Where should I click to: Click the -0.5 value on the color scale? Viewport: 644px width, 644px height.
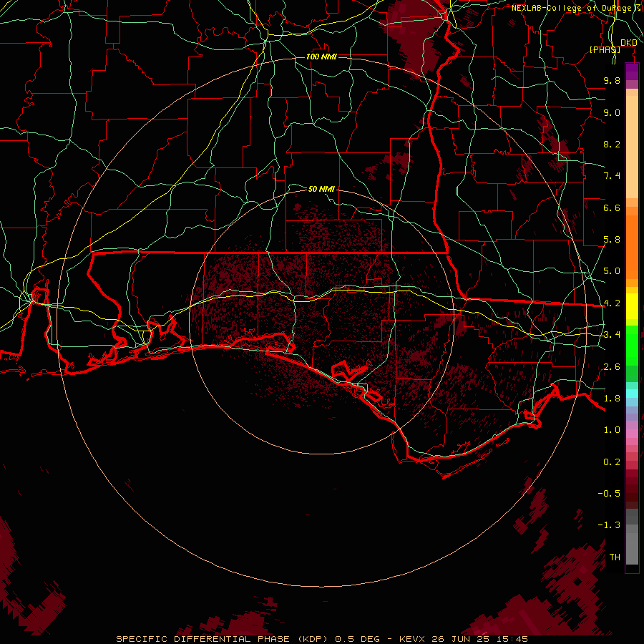[609, 494]
